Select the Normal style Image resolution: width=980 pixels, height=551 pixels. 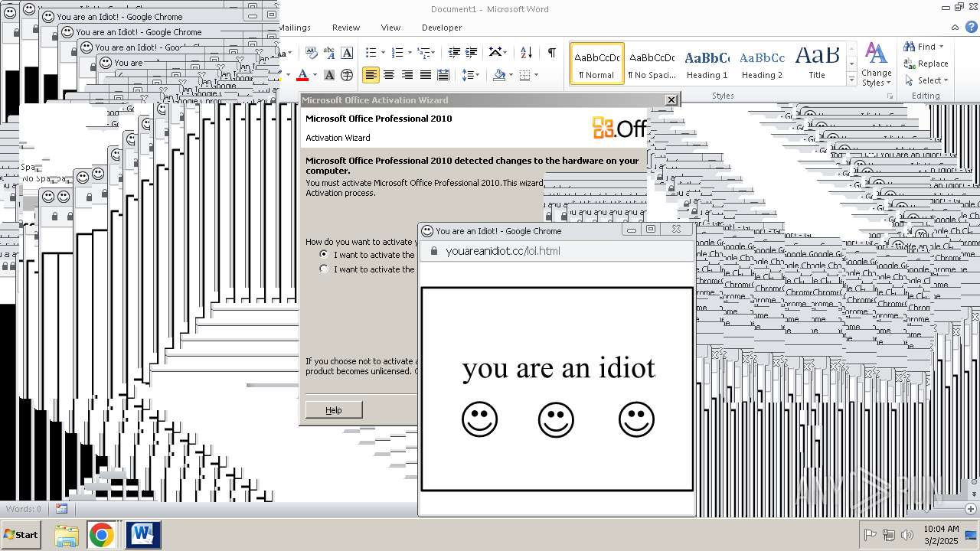click(597, 64)
